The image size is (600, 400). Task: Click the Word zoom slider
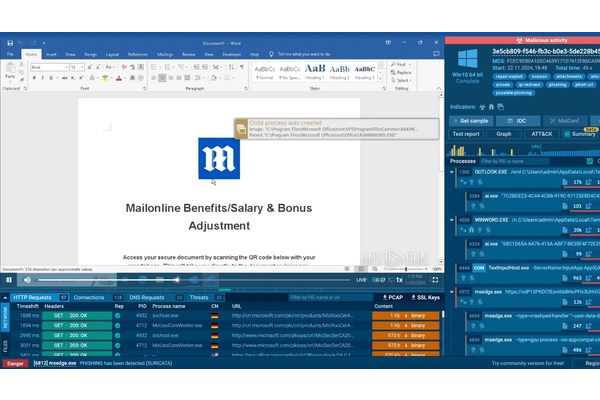pos(406,269)
